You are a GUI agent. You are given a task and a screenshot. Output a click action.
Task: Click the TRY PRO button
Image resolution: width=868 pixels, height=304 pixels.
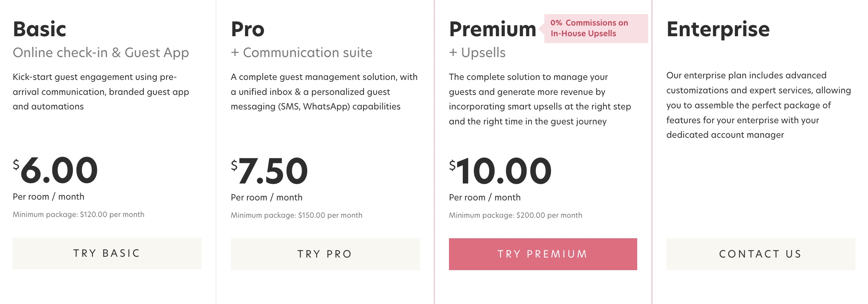(325, 254)
